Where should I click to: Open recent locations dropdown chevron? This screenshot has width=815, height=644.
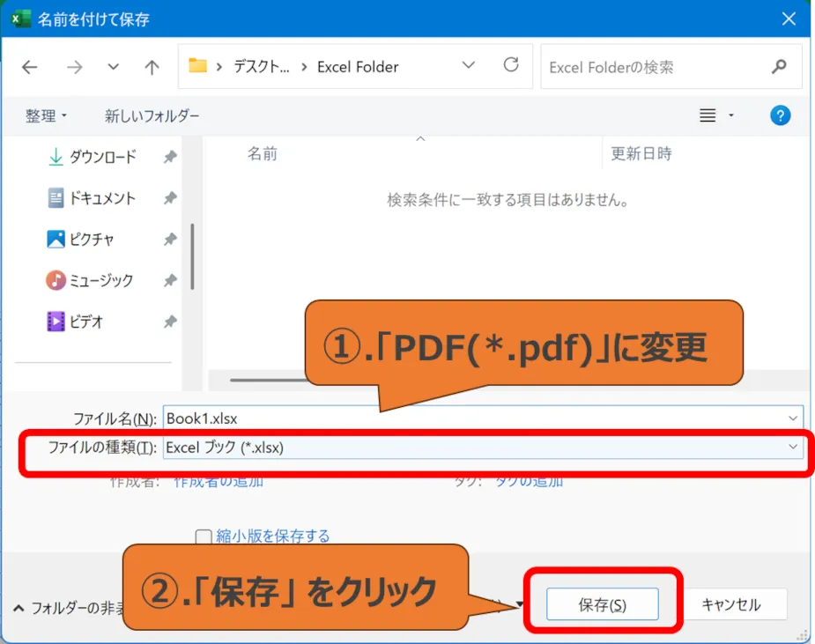tap(113, 68)
